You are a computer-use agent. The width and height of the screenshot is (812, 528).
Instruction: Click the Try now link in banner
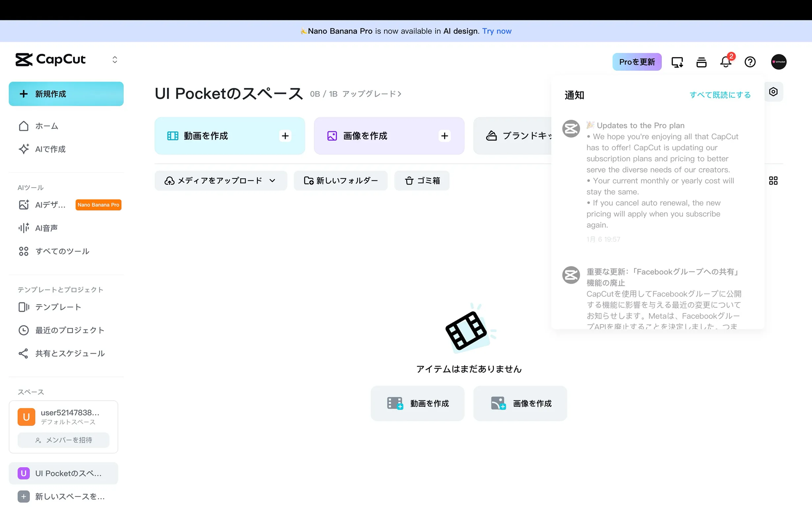point(496,31)
